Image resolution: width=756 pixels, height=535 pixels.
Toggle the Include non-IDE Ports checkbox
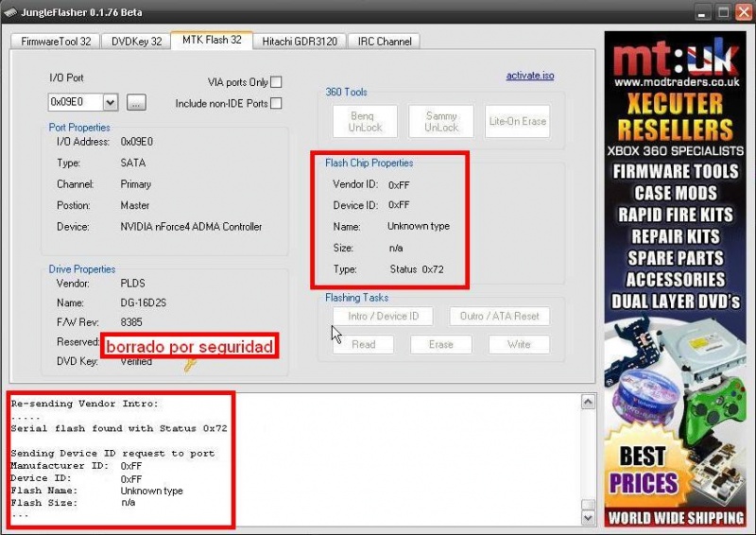276,103
